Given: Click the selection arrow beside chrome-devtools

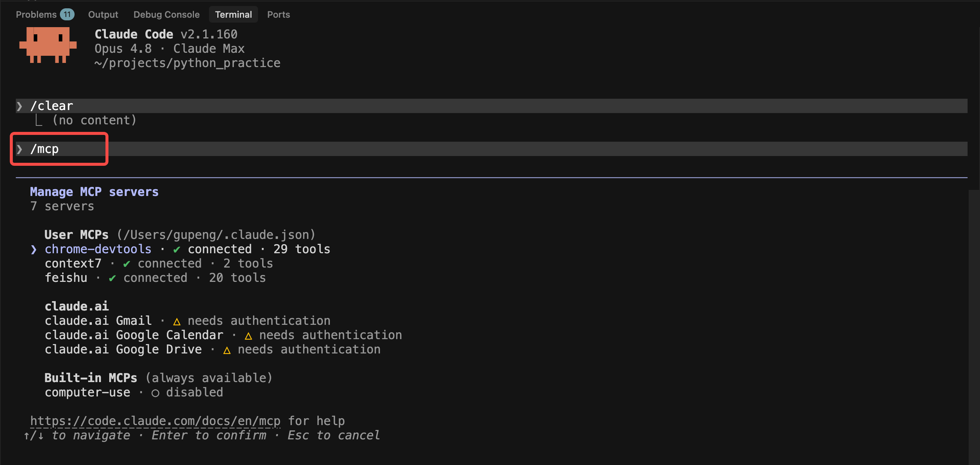Looking at the screenshot, I should pyautogui.click(x=34, y=249).
